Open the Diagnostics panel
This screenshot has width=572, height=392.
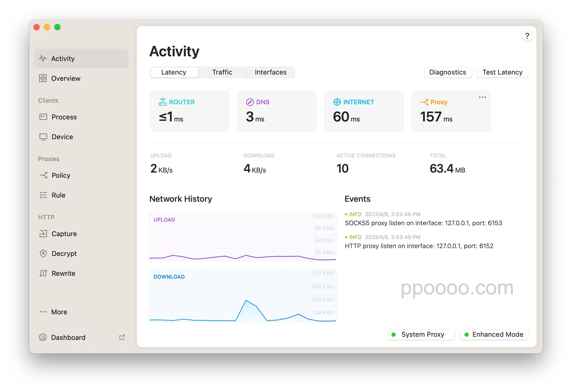pos(447,72)
